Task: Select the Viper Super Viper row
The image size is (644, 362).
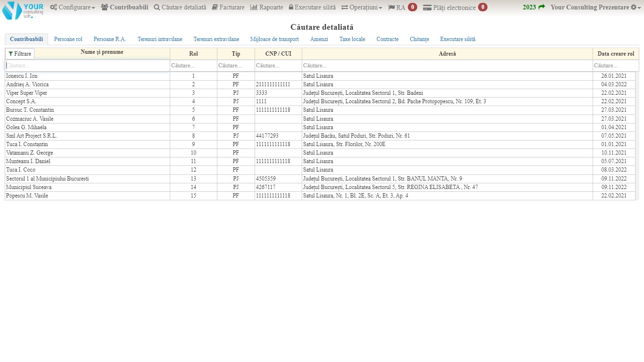Action: 320,93
